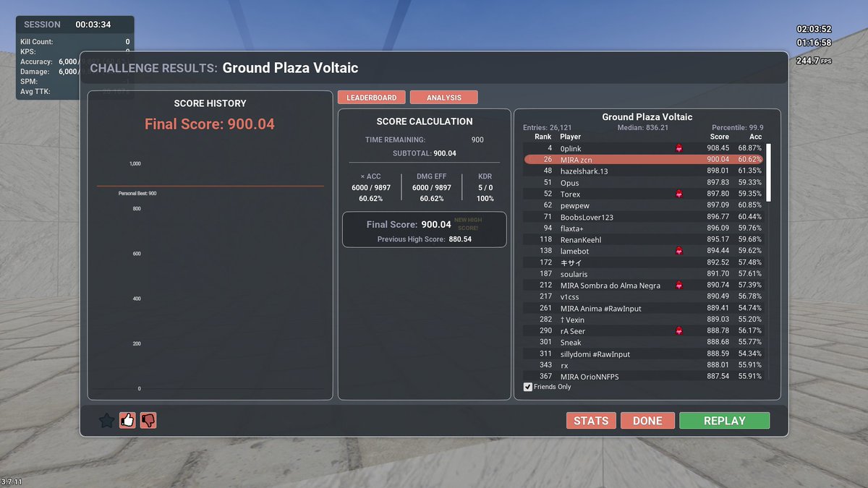This screenshot has width=868, height=488.
Task: Watch the Replay
Action: 724,421
